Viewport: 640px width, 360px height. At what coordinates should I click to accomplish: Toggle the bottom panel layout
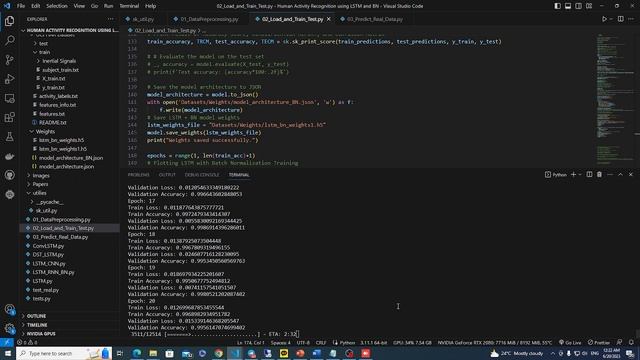[568, 6]
